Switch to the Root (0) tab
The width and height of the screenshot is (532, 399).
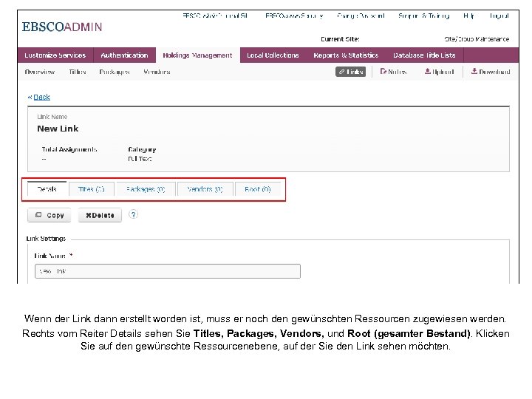[258, 189]
